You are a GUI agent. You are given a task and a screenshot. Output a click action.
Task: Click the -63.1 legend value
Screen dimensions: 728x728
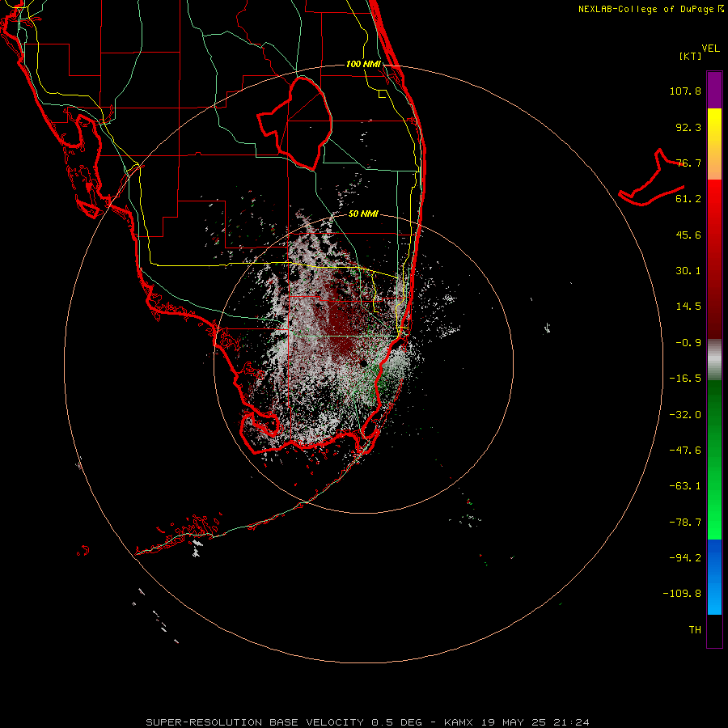tap(685, 486)
